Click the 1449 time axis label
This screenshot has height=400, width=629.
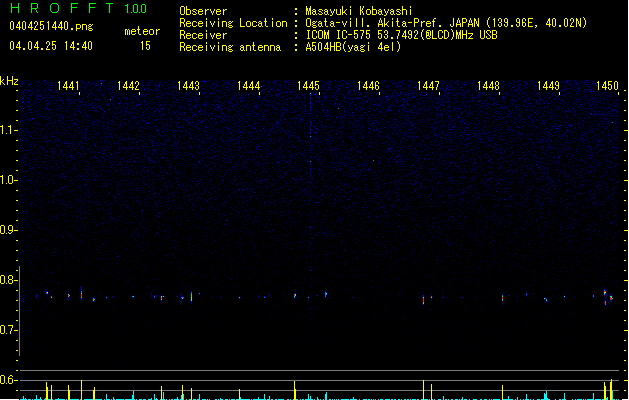[548, 86]
